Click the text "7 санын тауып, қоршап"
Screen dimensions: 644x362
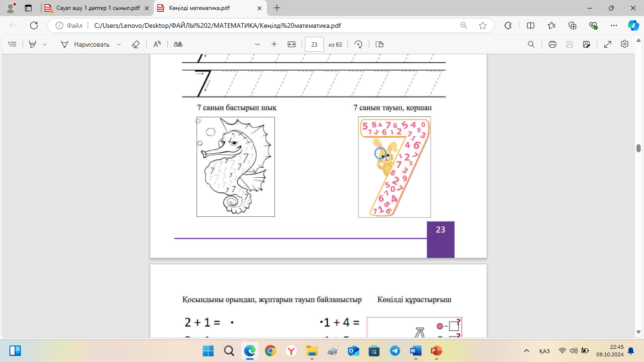click(x=393, y=108)
